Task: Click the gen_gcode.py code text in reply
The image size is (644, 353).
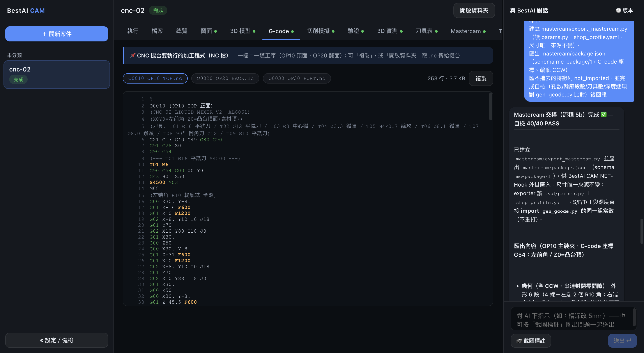Action: (560, 211)
